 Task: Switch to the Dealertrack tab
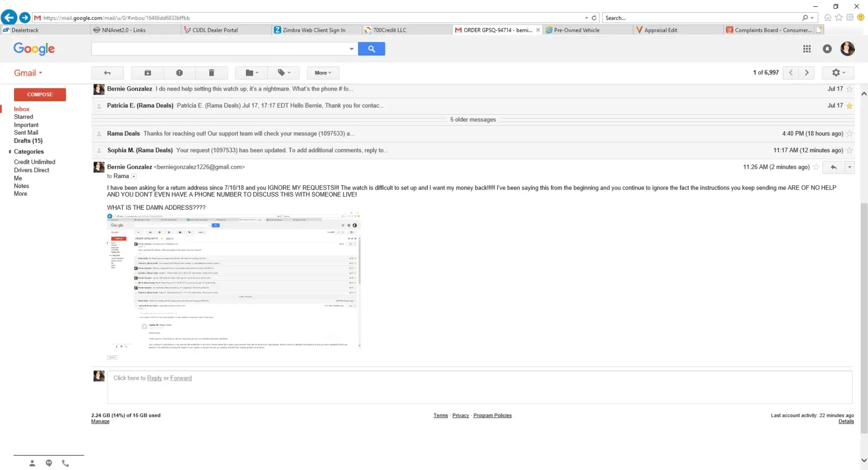[46, 30]
